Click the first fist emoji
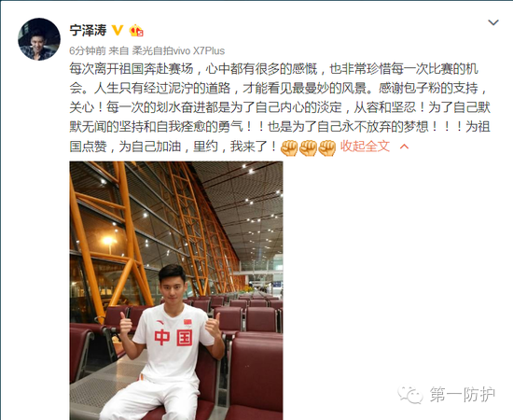 point(289,147)
